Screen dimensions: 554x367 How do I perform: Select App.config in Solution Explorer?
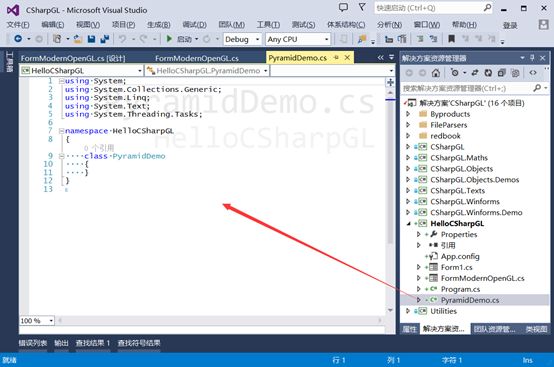pos(460,256)
